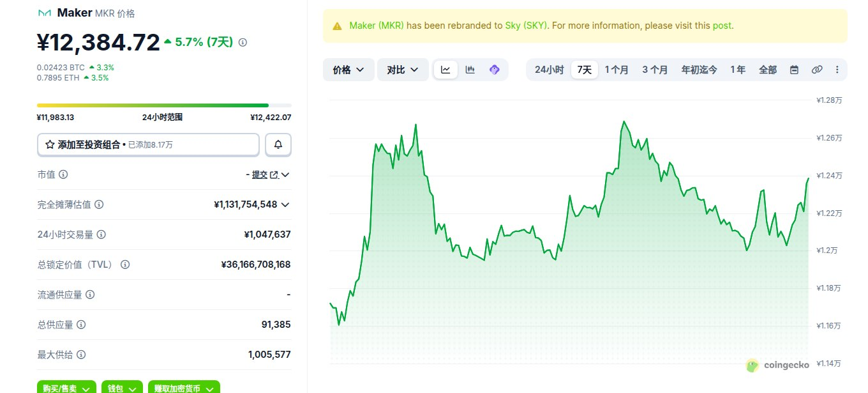
Task: Click info icon next to 7天 percentage
Action: point(243,42)
